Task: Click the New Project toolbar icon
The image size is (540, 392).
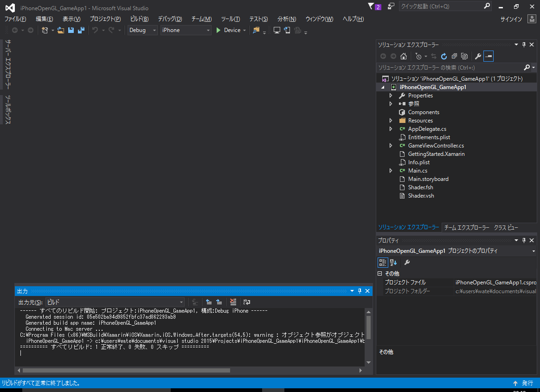Action: [x=45, y=30]
